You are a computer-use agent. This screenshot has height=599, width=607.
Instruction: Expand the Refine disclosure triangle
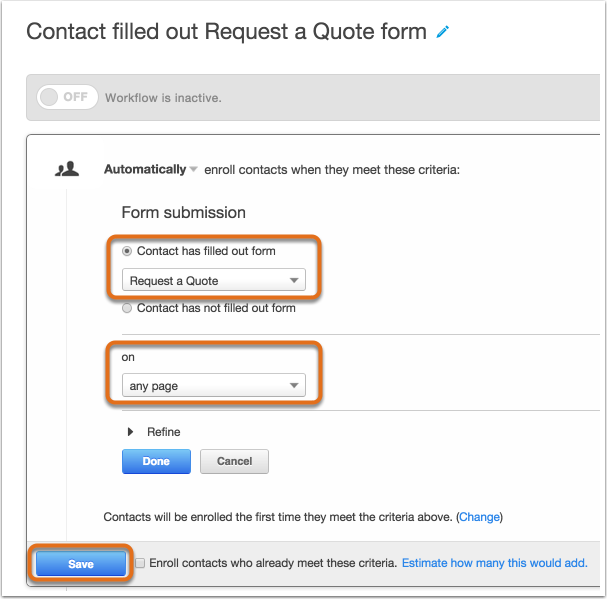130,432
